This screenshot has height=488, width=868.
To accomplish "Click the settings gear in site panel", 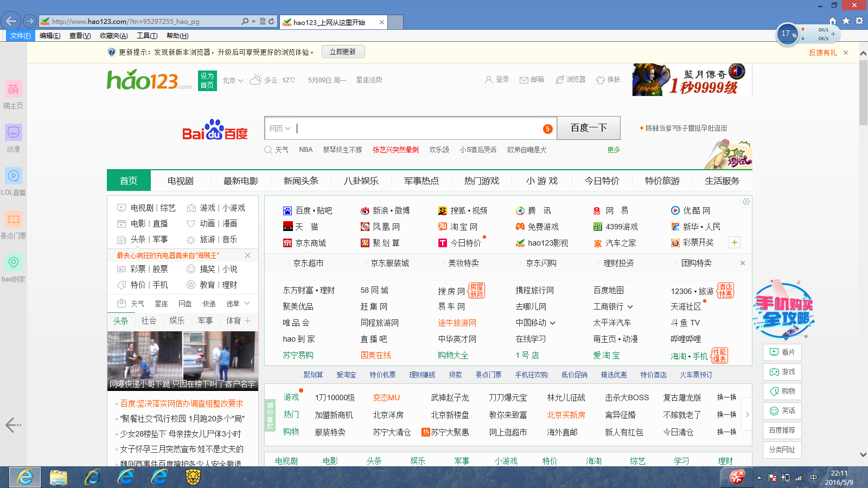I will point(746,202).
